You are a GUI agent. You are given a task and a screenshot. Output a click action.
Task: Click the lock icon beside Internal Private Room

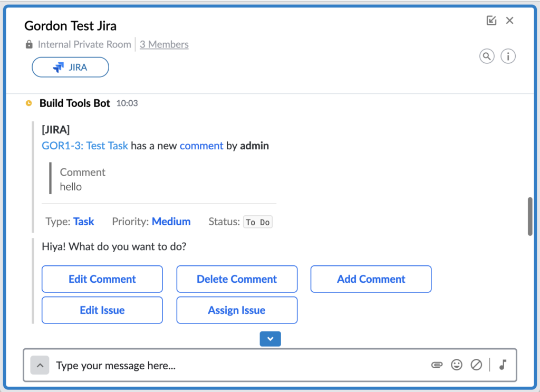(28, 44)
